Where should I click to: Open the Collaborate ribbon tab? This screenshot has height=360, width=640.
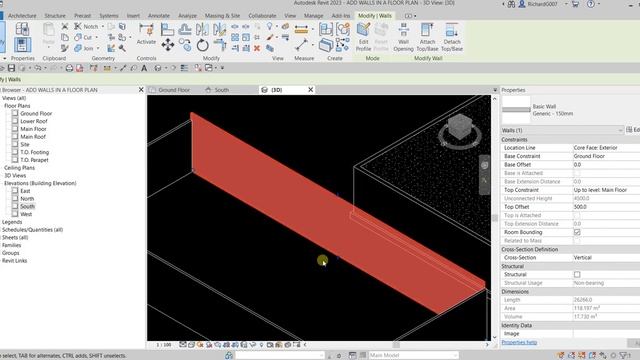tap(262, 16)
